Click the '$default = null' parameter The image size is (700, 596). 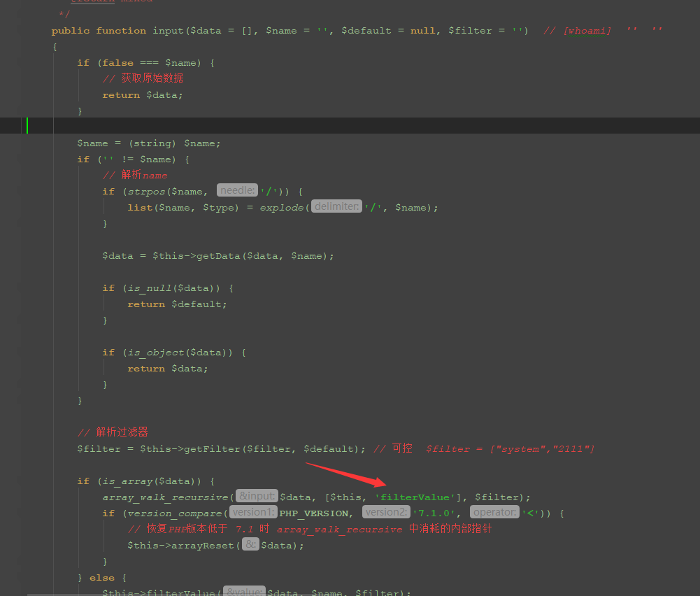pyautogui.click(x=387, y=31)
